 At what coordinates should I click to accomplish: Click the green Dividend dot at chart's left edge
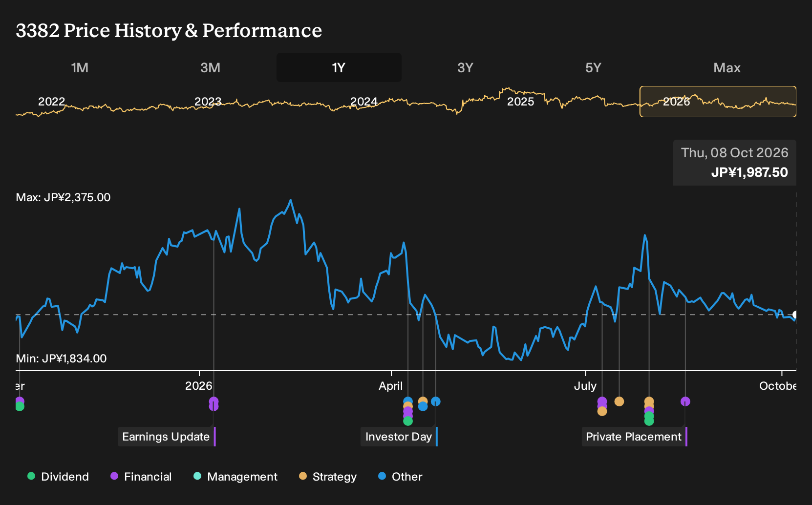point(20,406)
